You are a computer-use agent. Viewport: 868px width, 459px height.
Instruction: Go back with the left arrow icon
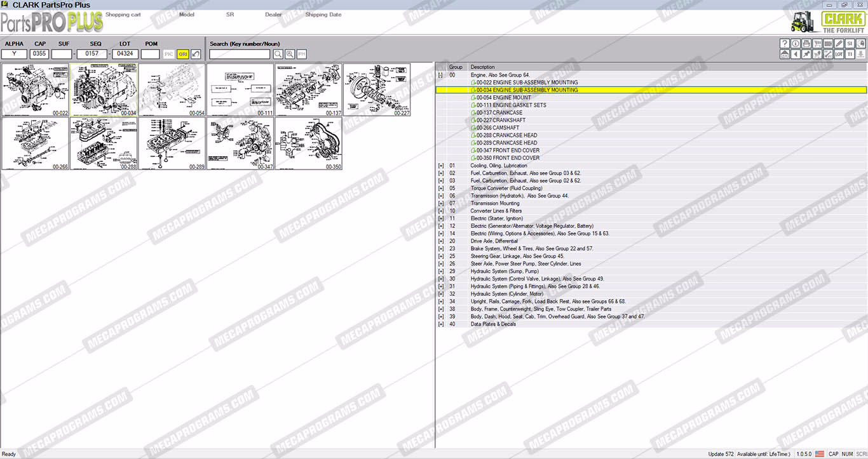[x=796, y=54]
